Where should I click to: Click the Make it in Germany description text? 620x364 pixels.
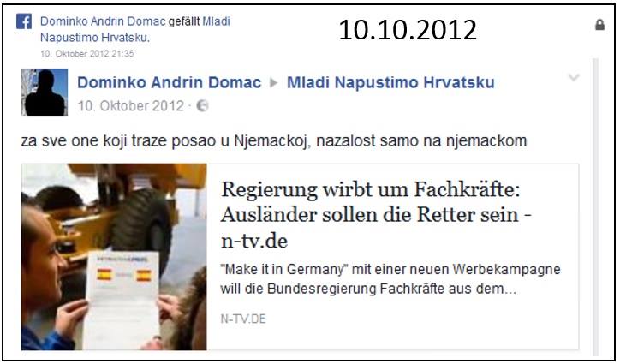pyautogui.click(x=390, y=279)
